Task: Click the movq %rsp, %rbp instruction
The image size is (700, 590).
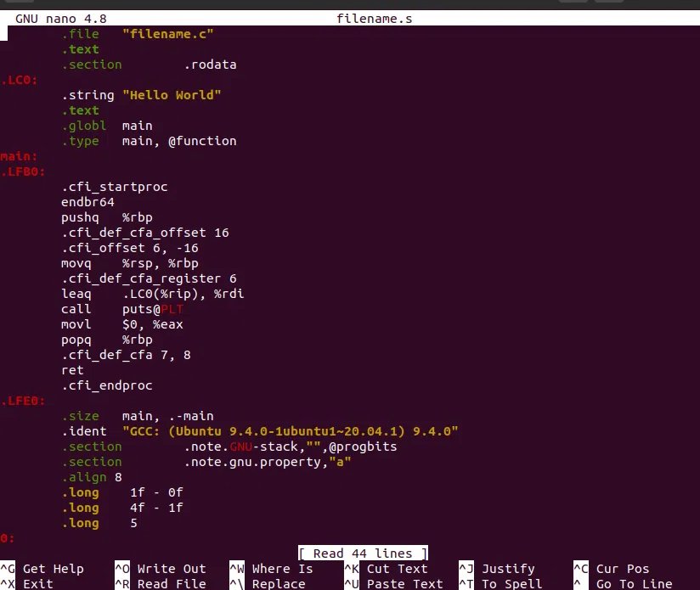Action: point(130,263)
